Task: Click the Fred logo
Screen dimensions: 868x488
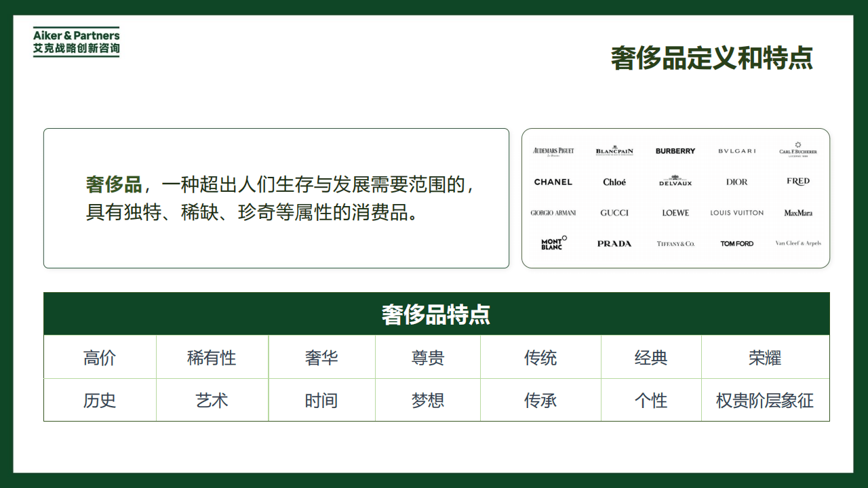Action: point(798,182)
